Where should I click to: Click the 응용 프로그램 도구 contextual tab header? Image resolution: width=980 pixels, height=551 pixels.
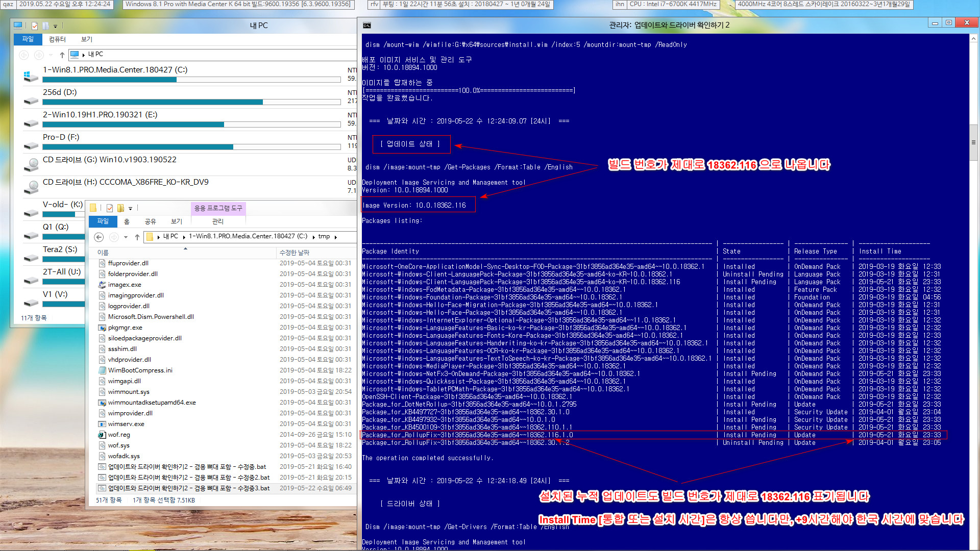218,208
